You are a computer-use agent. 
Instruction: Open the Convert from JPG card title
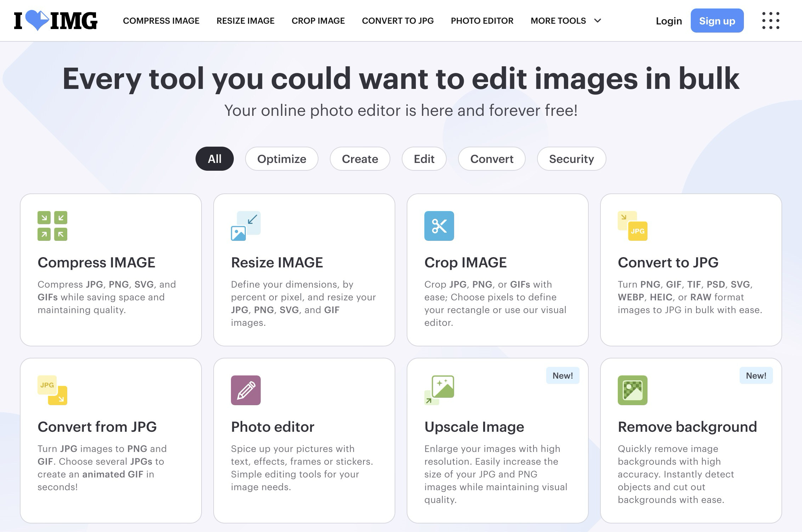tap(97, 427)
